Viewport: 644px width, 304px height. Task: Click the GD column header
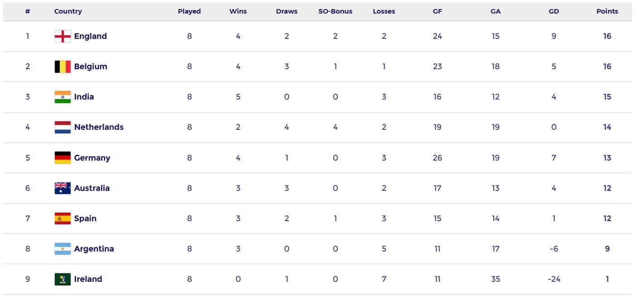[553, 11]
